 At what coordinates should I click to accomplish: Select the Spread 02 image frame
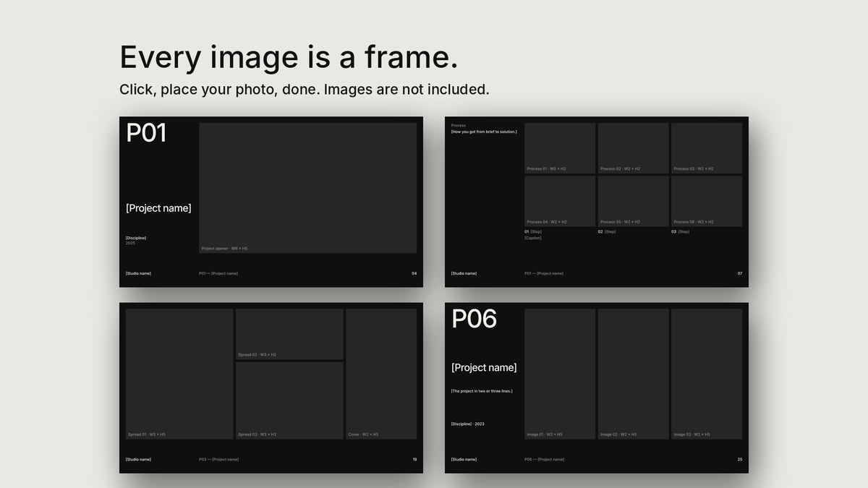click(x=289, y=334)
